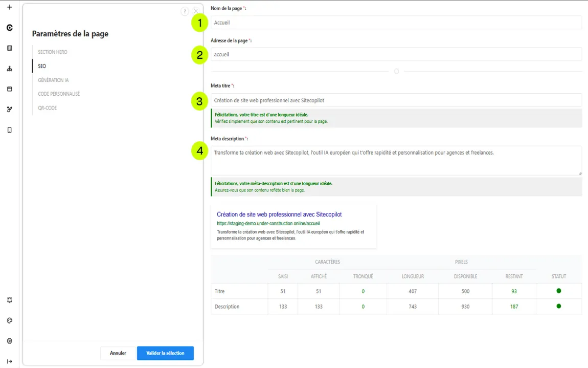The height and width of the screenshot is (368, 588).
Task: Open the Code personnalisé tab
Action: tap(59, 94)
